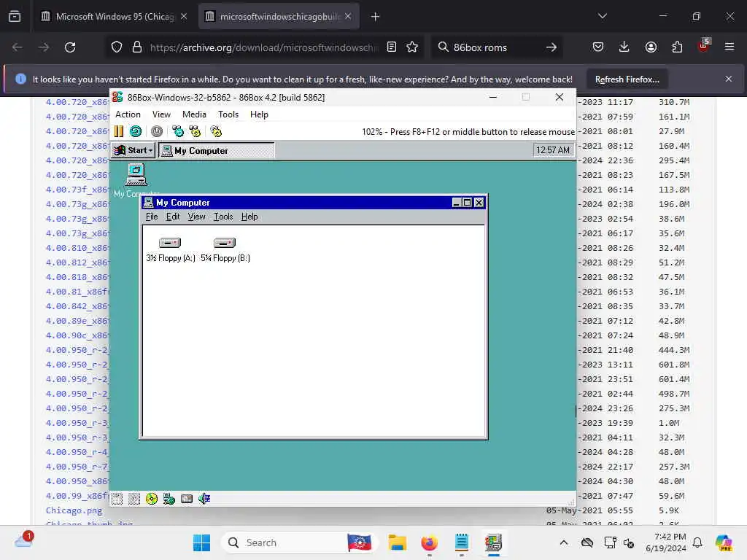Open the 4.00.99 link sized 59.6M
The image size is (747, 560).
[x=77, y=496]
